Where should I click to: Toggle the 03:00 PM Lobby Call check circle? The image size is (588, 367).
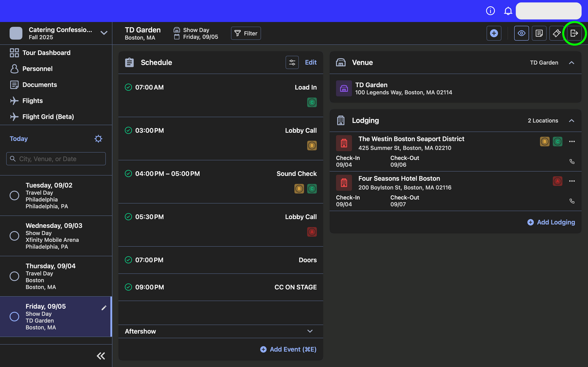pyautogui.click(x=128, y=130)
